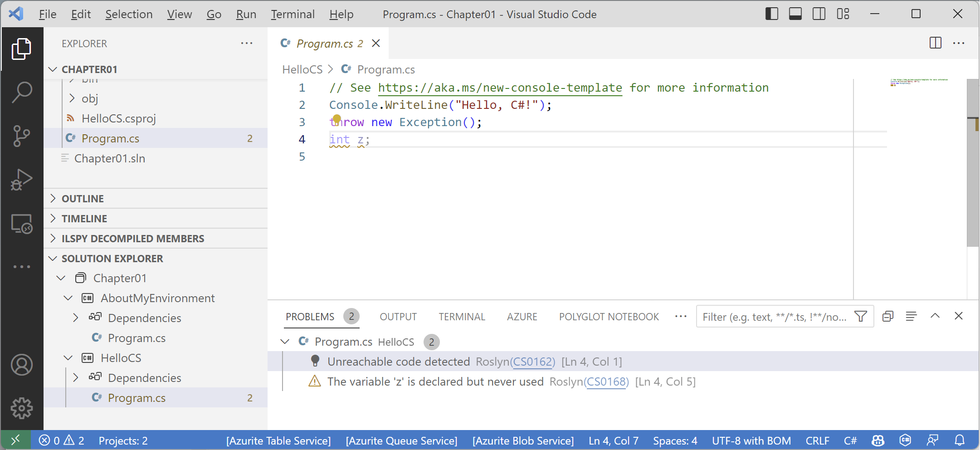
Task: Open the Terminal menu
Action: click(293, 14)
